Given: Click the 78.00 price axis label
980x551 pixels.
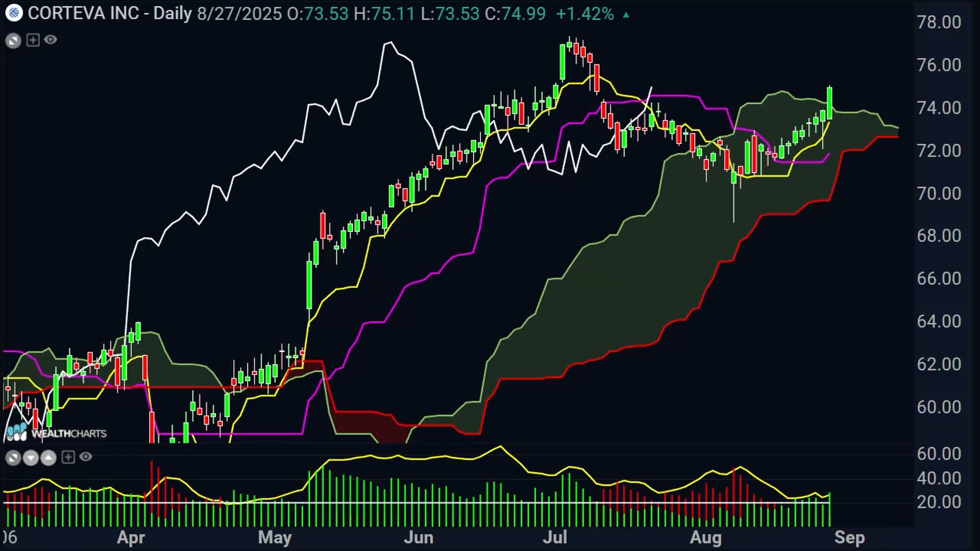Looking at the screenshot, I should click(939, 22).
